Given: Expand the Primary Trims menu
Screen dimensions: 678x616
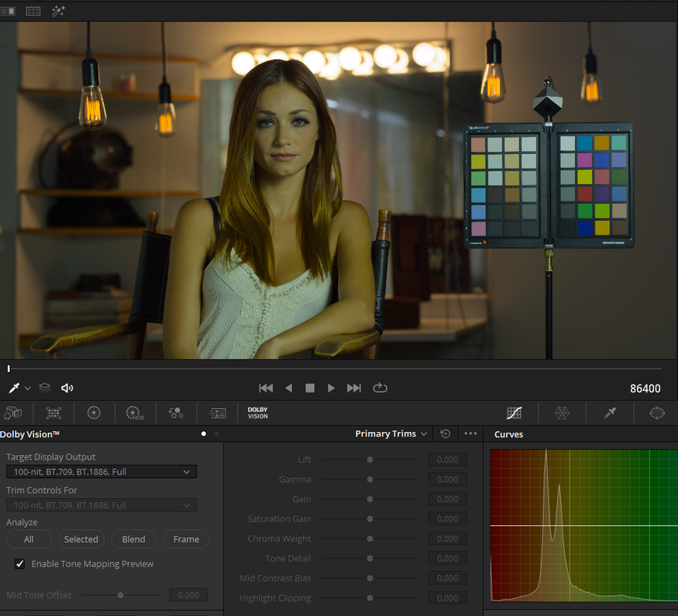Looking at the screenshot, I should pyautogui.click(x=391, y=434).
